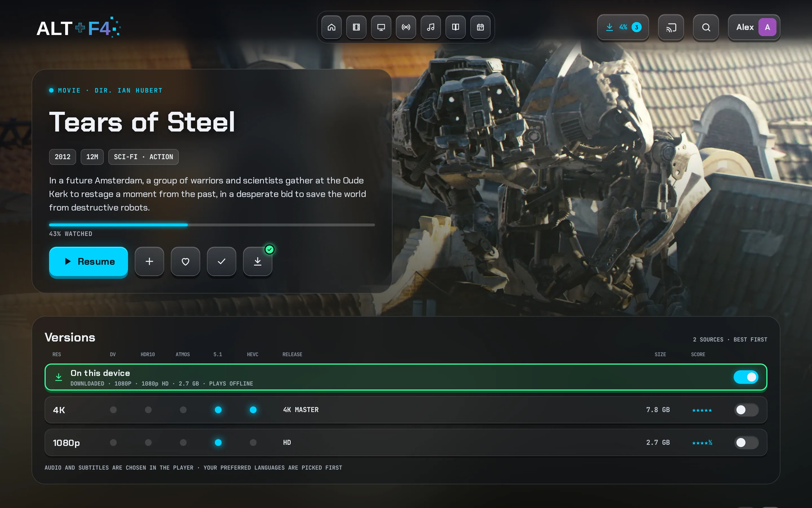This screenshot has width=812, height=508.
Task: Click the Cast to device icon
Action: pos(671,27)
